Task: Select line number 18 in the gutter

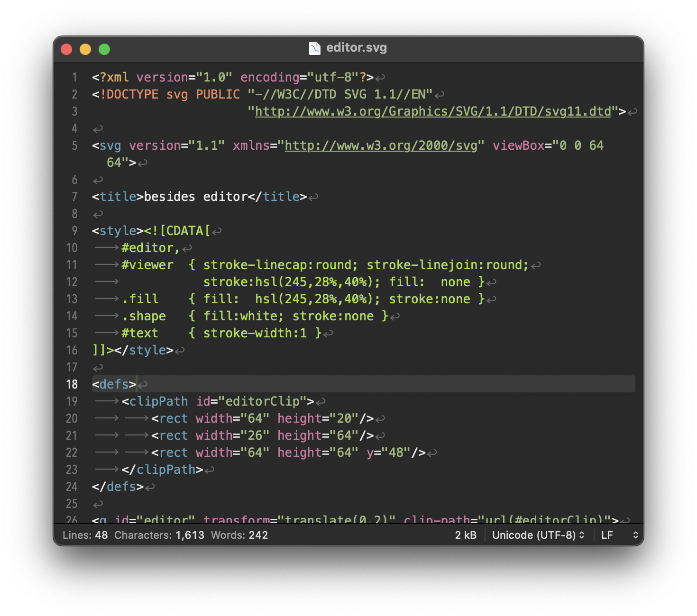Action: [x=72, y=384]
